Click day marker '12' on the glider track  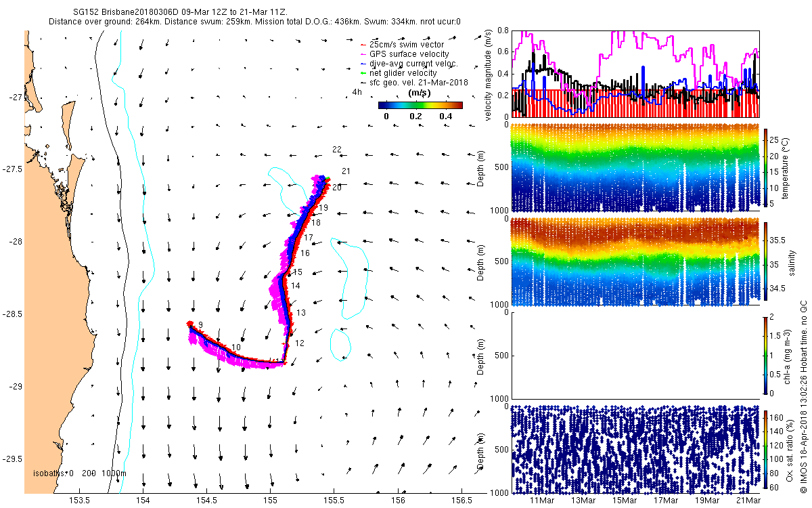pos(300,343)
